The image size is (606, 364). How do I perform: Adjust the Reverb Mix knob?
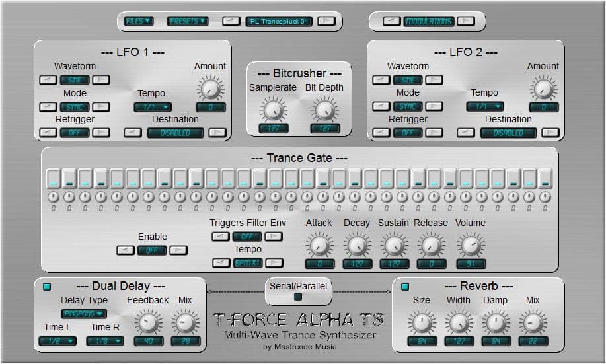tap(533, 323)
